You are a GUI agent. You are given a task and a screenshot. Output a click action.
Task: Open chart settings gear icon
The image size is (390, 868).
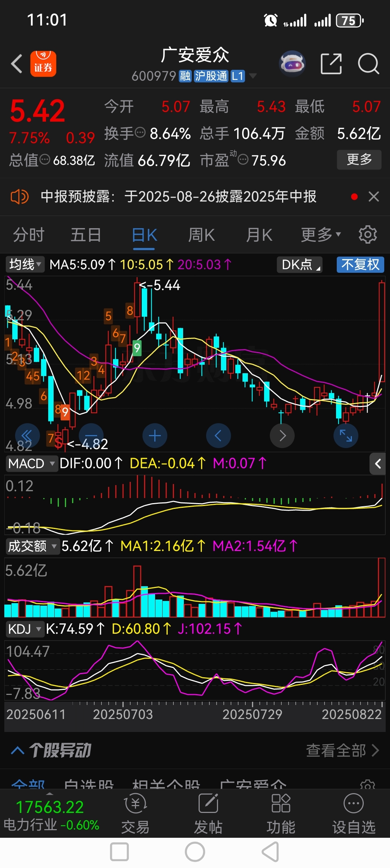pyautogui.click(x=368, y=235)
